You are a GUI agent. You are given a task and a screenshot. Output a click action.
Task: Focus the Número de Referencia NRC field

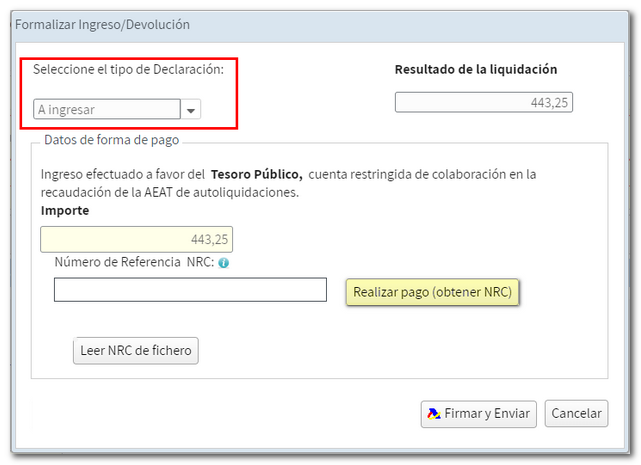190,290
